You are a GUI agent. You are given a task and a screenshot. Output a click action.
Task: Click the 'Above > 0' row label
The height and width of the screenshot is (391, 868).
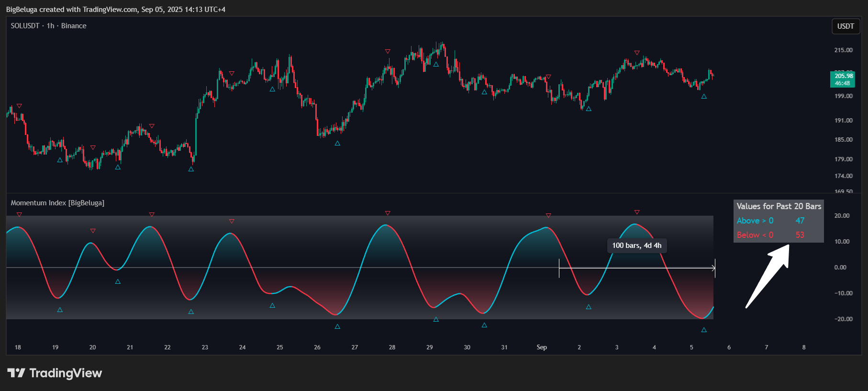point(755,221)
